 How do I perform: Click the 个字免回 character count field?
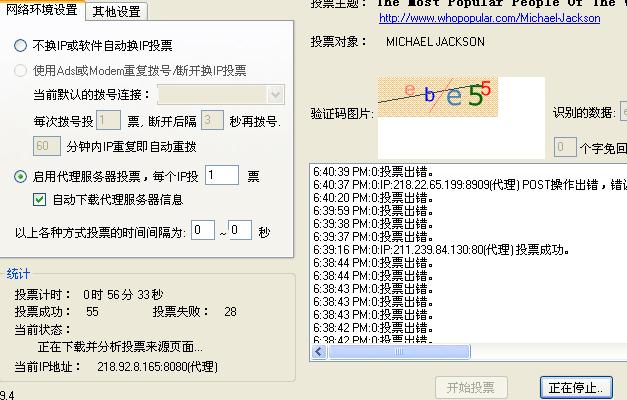[x=565, y=148]
